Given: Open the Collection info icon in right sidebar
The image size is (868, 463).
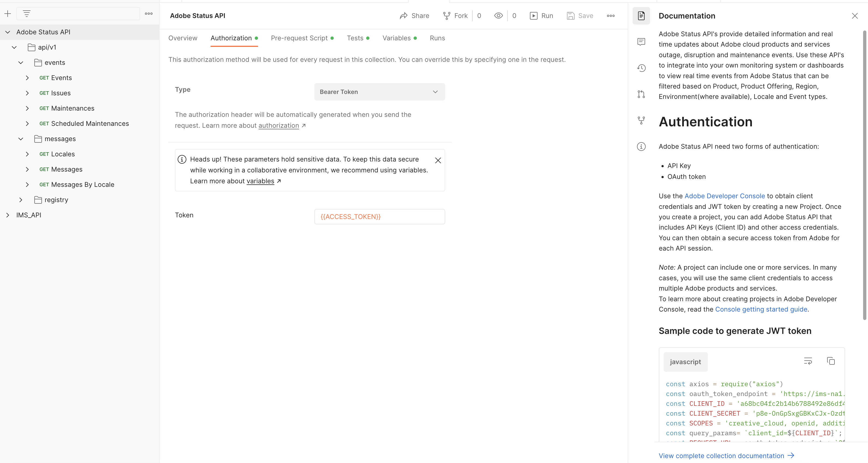Looking at the screenshot, I should coord(641,147).
